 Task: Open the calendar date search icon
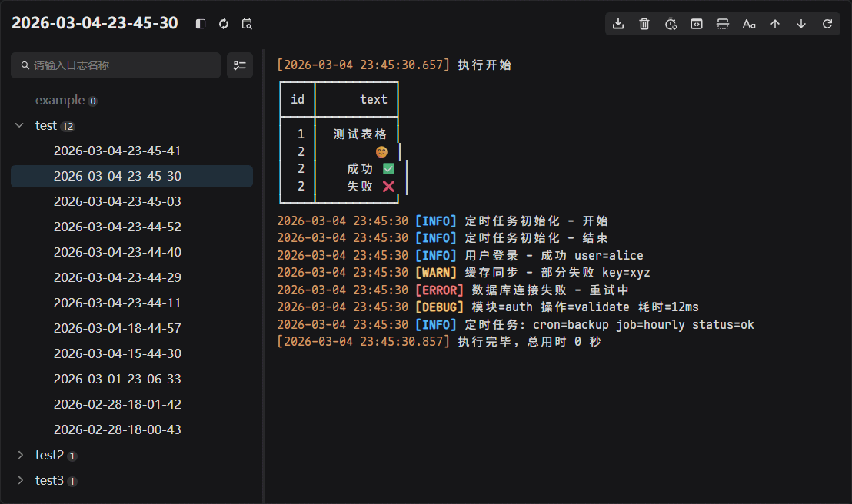(x=247, y=24)
